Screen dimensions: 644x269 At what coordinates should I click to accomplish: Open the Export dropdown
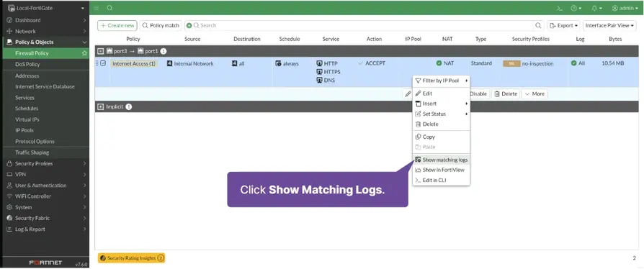pyautogui.click(x=563, y=25)
